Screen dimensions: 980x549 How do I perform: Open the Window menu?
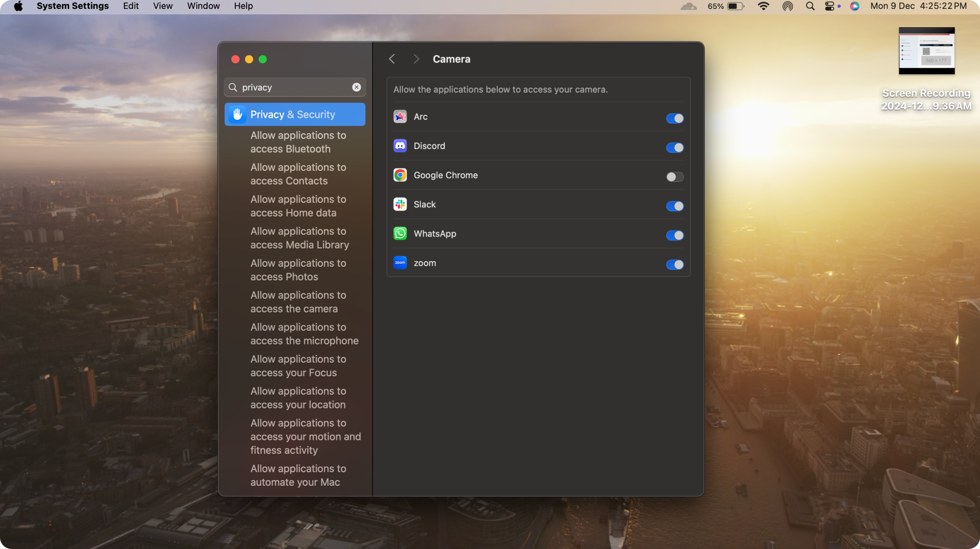coord(203,6)
